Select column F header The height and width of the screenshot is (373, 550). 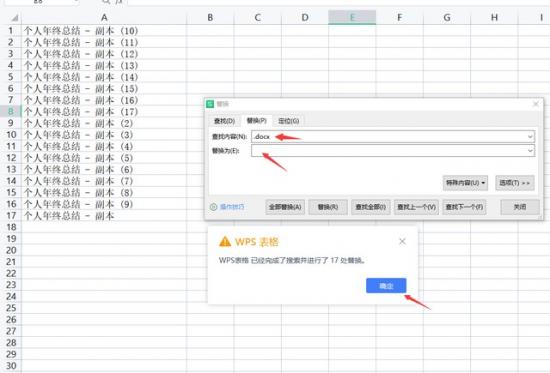point(400,18)
